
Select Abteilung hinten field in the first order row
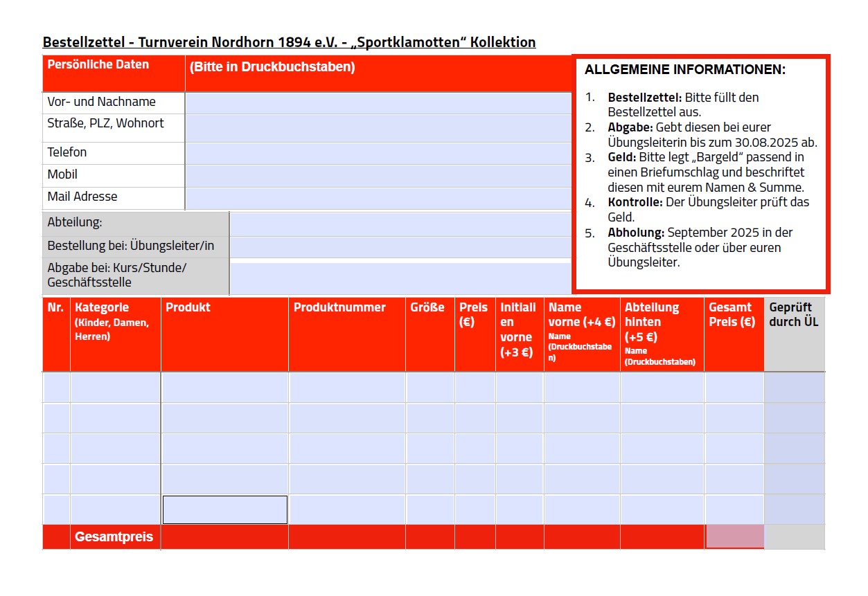(662, 388)
